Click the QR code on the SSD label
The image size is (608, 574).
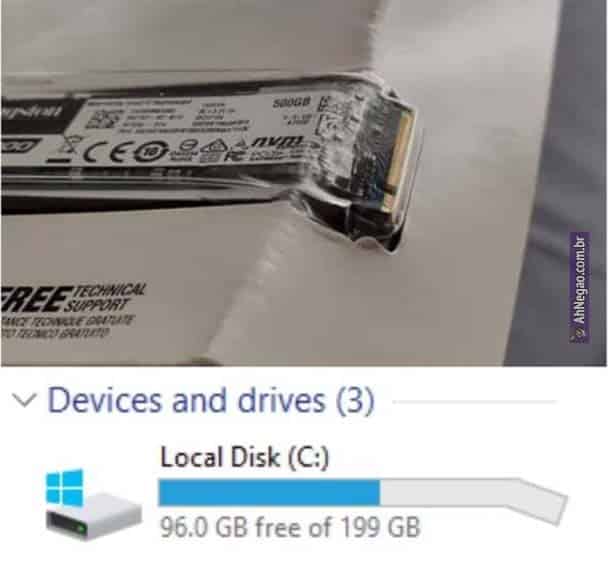click(x=101, y=119)
